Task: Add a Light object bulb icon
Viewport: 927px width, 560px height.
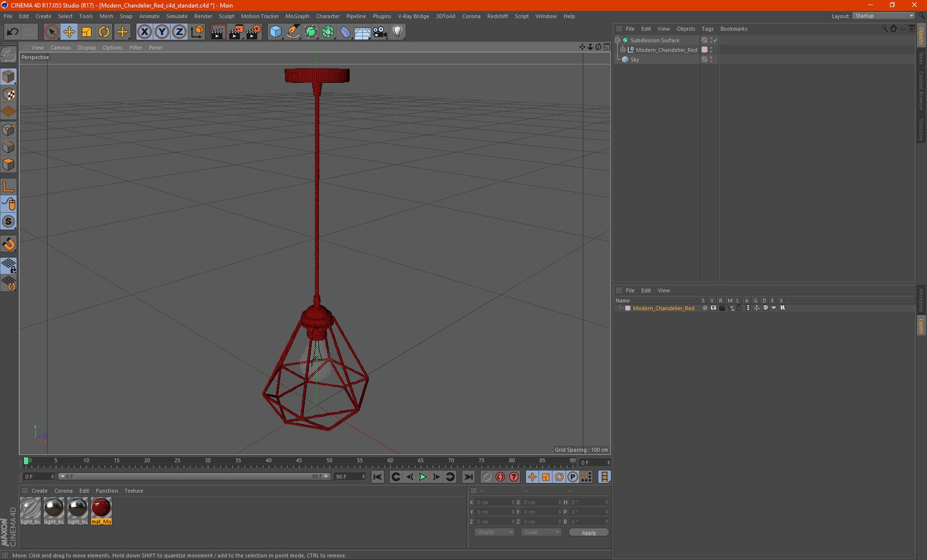Action: click(398, 32)
